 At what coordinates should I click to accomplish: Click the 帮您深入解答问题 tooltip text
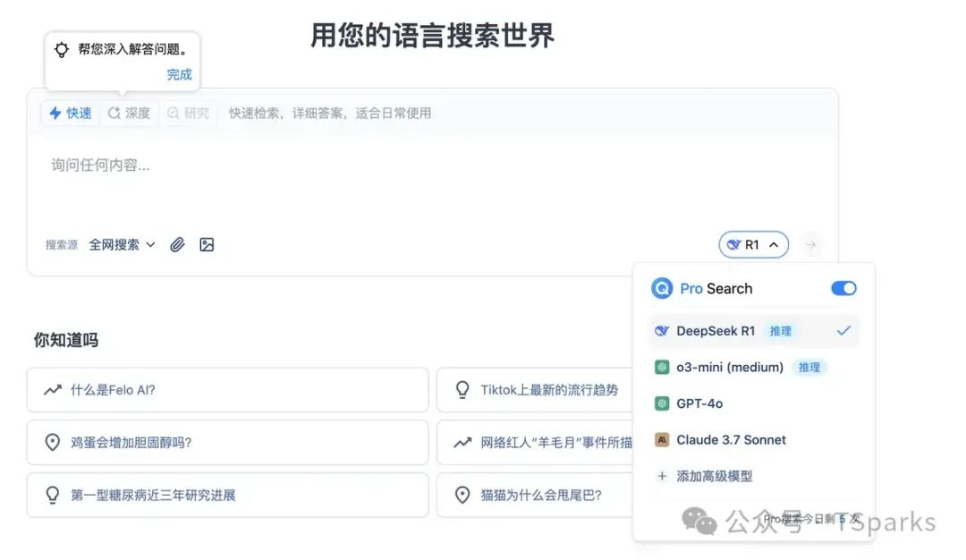click(x=133, y=49)
